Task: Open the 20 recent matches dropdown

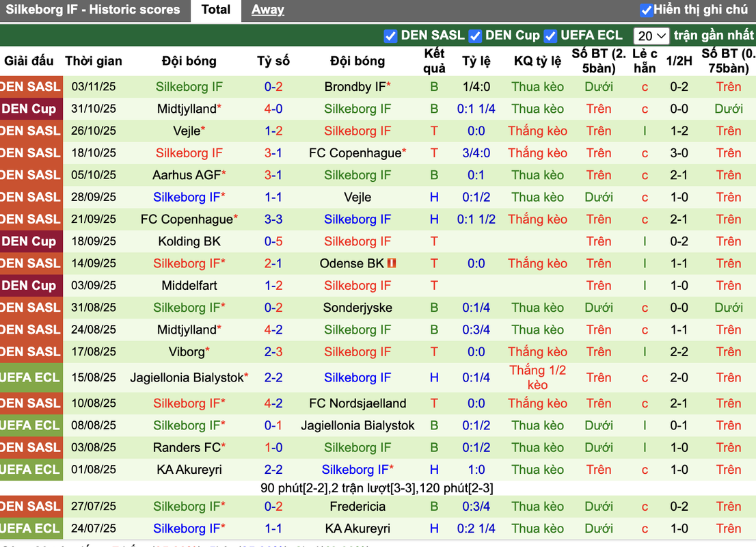Action: (651, 36)
